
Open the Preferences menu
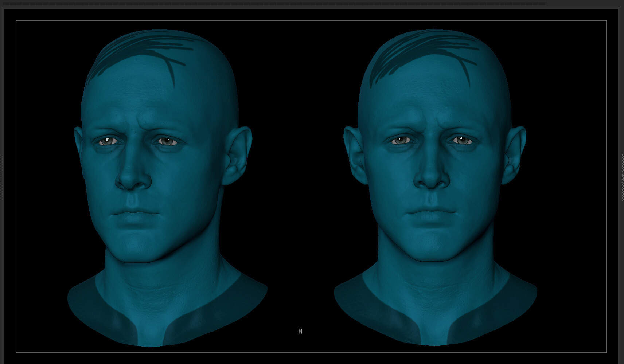[x=100, y=3]
